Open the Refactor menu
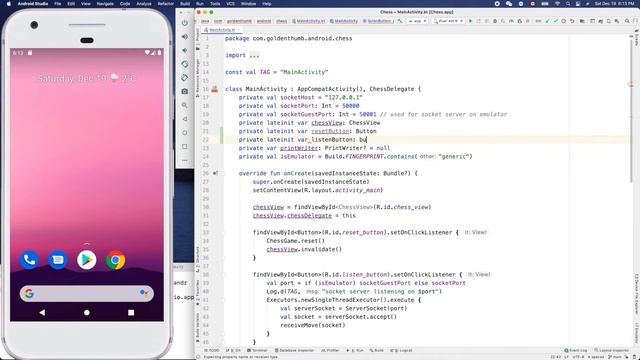Screen dimensions: 640x360 pos(166,4)
